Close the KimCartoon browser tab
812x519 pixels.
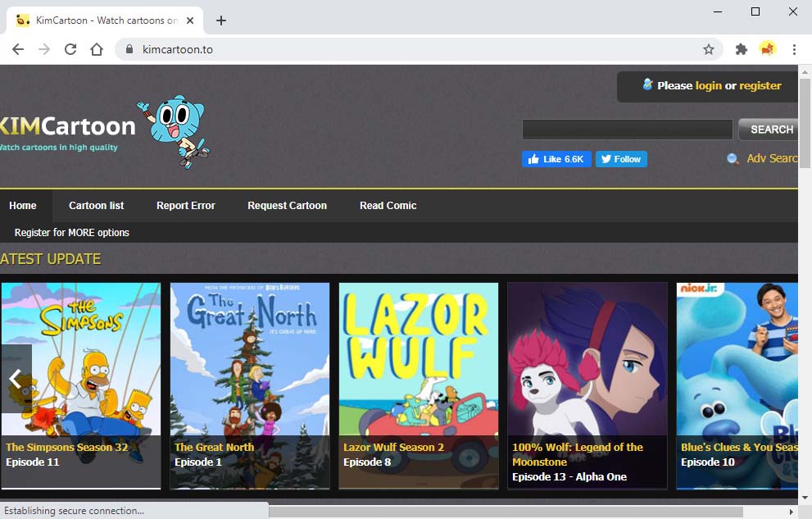(190, 20)
